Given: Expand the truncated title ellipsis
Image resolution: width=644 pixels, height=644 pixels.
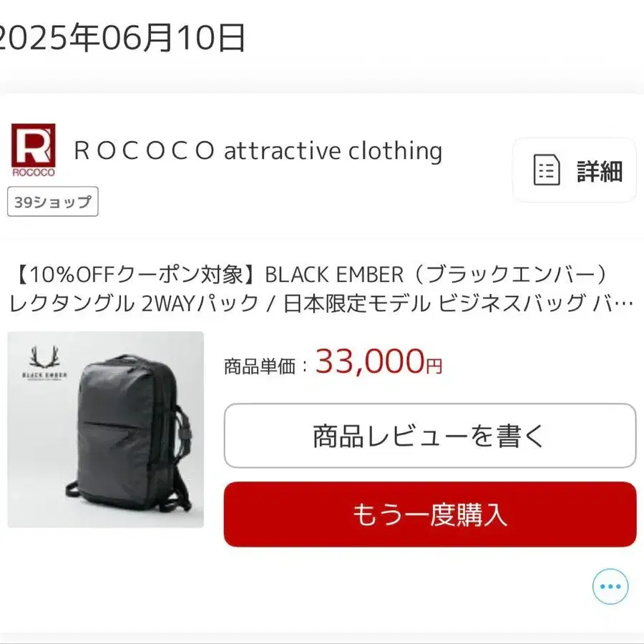Looking at the screenshot, I should (x=624, y=304).
